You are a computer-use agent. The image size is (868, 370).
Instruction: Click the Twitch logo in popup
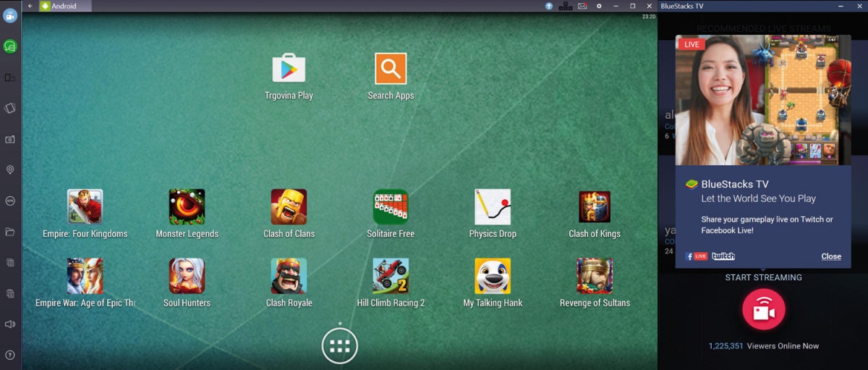coord(723,256)
